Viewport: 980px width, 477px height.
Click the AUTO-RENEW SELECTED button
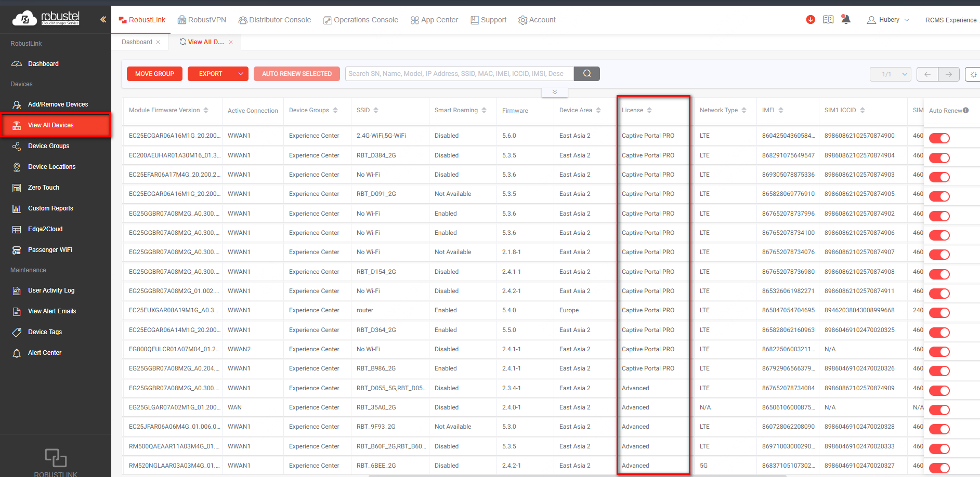pos(296,74)
